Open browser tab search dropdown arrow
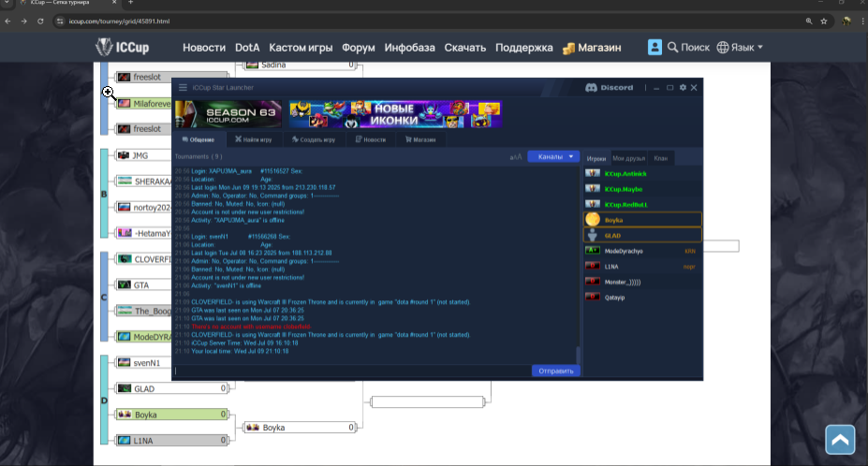Screen dimensions: 868x466 7,2
